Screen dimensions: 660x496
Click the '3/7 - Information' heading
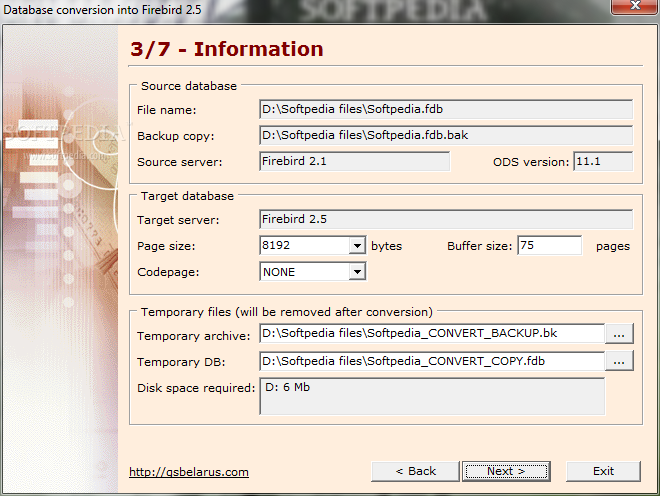pos(227,49)
